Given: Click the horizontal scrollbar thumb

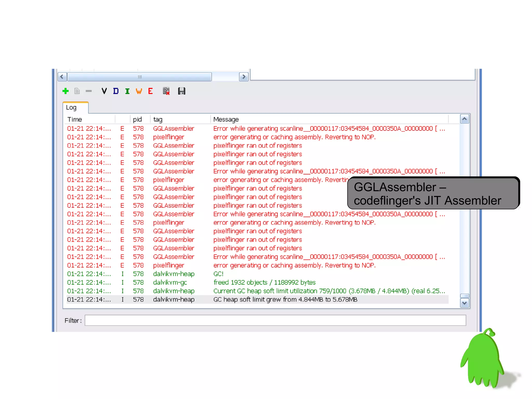Looking at the screenshot, I should pyautogui.click(x=139, y=77).
